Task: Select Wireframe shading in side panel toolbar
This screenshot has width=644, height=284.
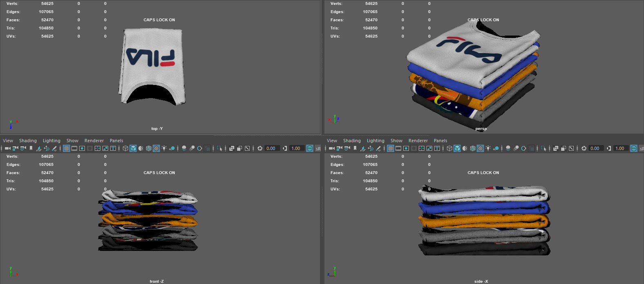Action: 449,148
